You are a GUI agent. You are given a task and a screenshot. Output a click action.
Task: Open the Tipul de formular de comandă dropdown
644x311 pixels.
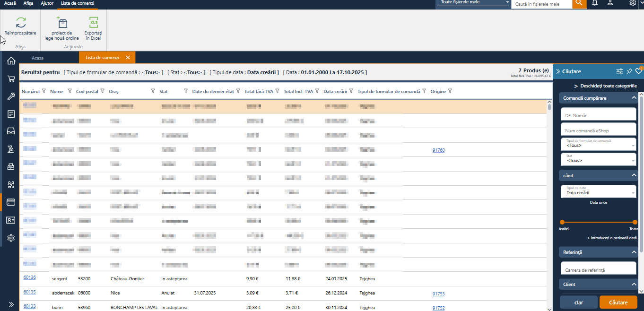point(598,144)
